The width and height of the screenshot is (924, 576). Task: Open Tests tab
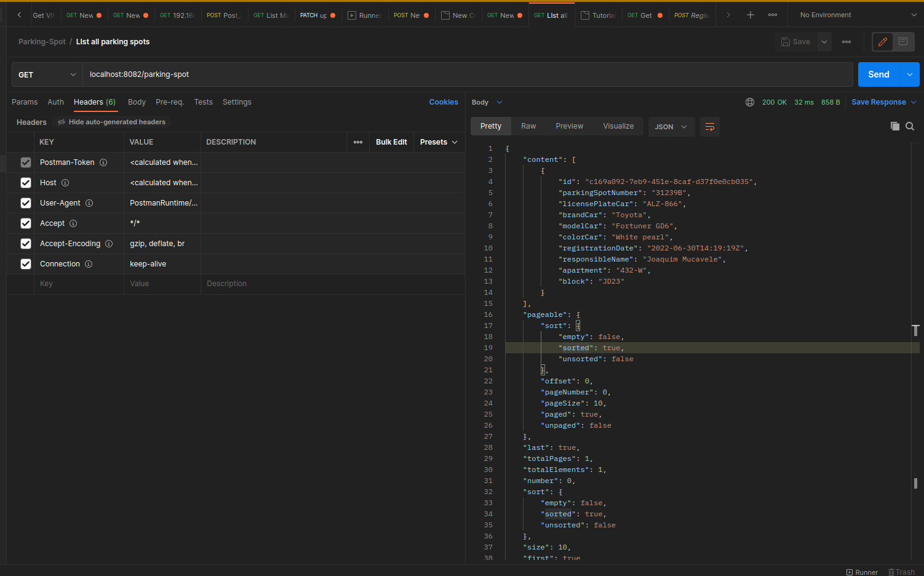pyautogui.click(x=204, y=102)
